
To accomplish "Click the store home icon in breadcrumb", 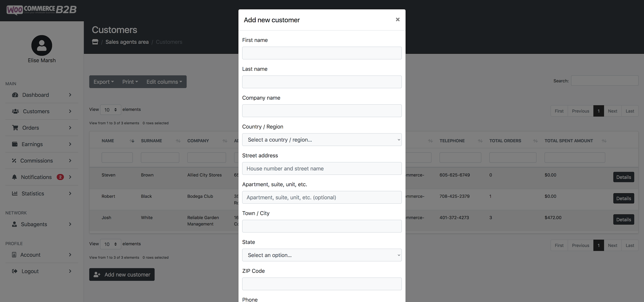I will tap(95, 42).
